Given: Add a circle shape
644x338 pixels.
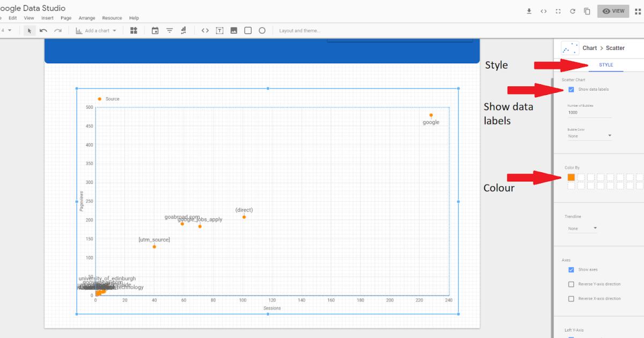Looking at the screenshot, I should point(262,31).
